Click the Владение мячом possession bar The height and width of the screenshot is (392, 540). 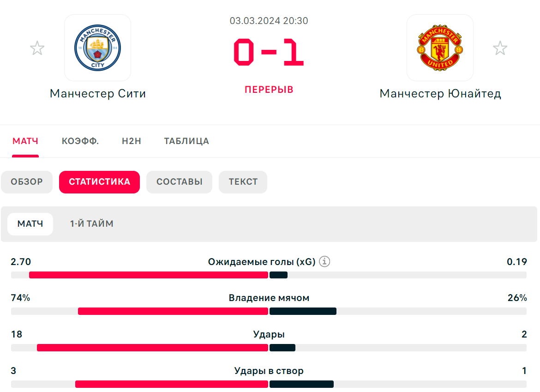click(x=269, y=311)
